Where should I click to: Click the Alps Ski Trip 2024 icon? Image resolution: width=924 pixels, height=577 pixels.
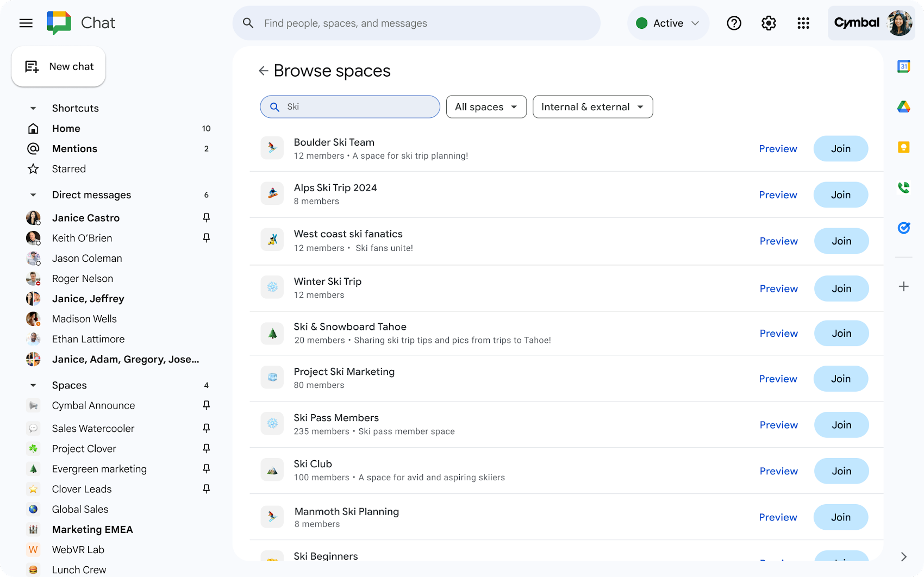click(x=272, y=193)
